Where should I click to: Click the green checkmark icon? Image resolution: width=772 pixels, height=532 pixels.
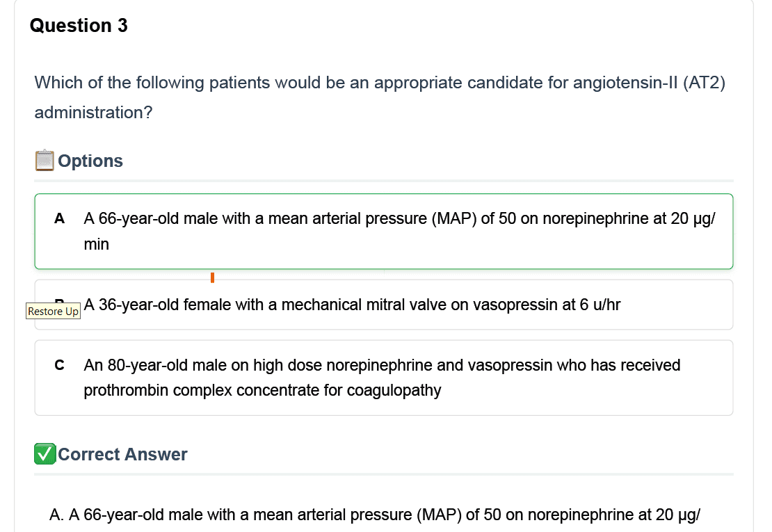click(45, 453)
